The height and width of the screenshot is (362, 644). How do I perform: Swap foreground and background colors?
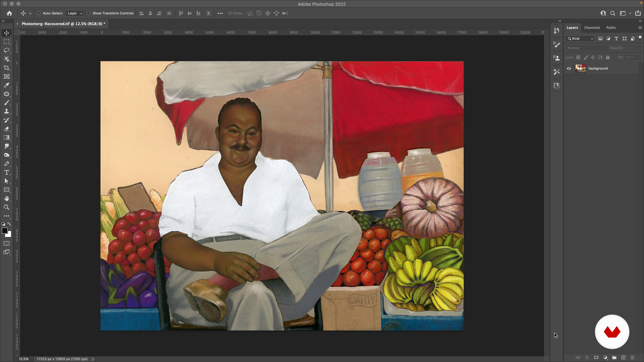pos(9,224)
